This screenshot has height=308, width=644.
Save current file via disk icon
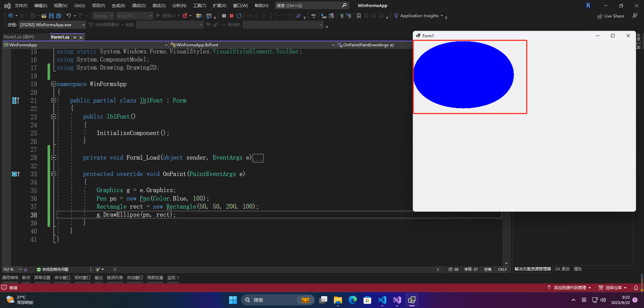tap(51, 16)
